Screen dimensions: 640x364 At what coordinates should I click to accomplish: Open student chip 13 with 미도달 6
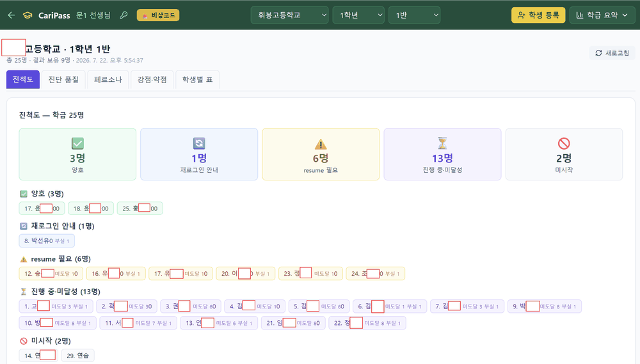tap(219, 323)
